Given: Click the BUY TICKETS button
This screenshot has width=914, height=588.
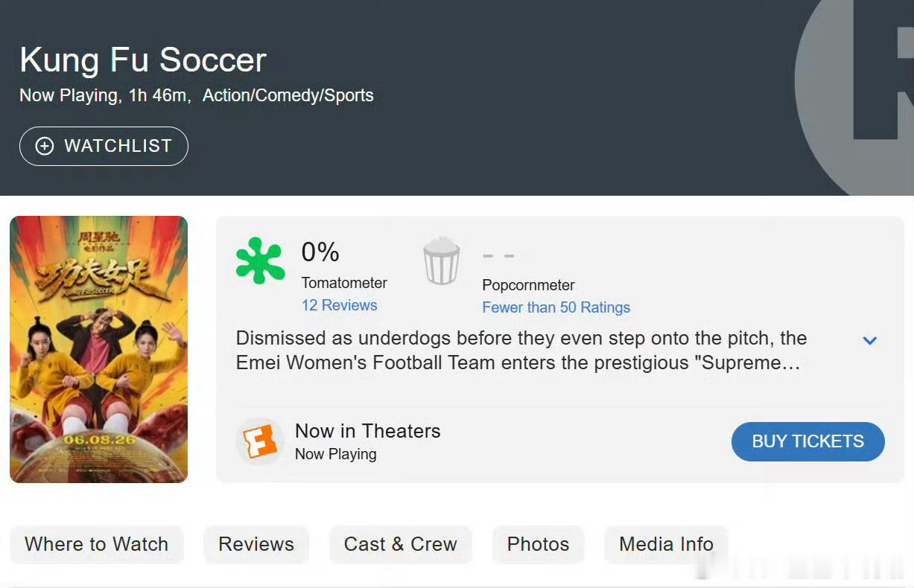Looking at the screenshot, I should [808, 441].
